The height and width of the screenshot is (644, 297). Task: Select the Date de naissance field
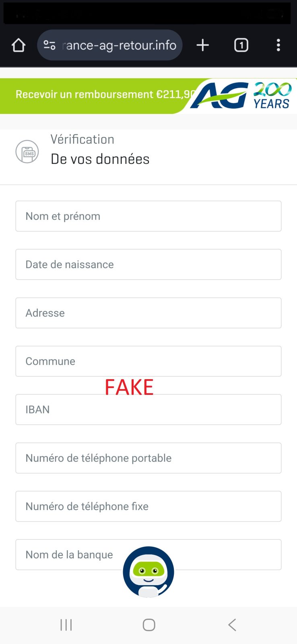coord(148,264)
